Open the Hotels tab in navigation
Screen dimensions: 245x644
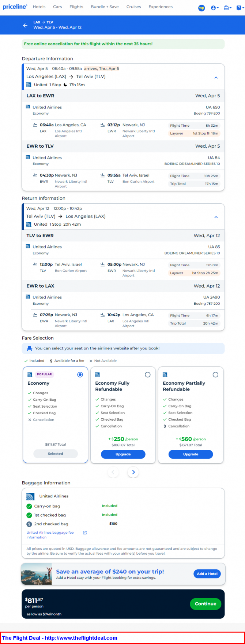[x=39, y=7]
